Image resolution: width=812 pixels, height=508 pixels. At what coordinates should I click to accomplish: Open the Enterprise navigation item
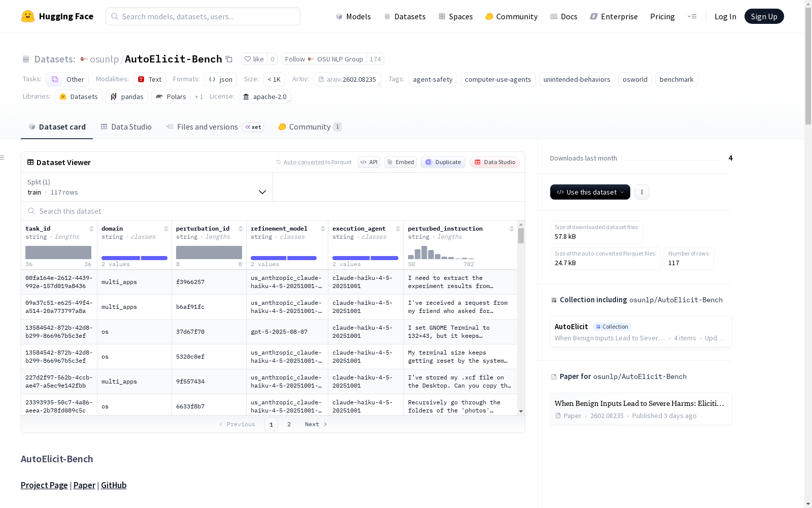pos(614,16)
